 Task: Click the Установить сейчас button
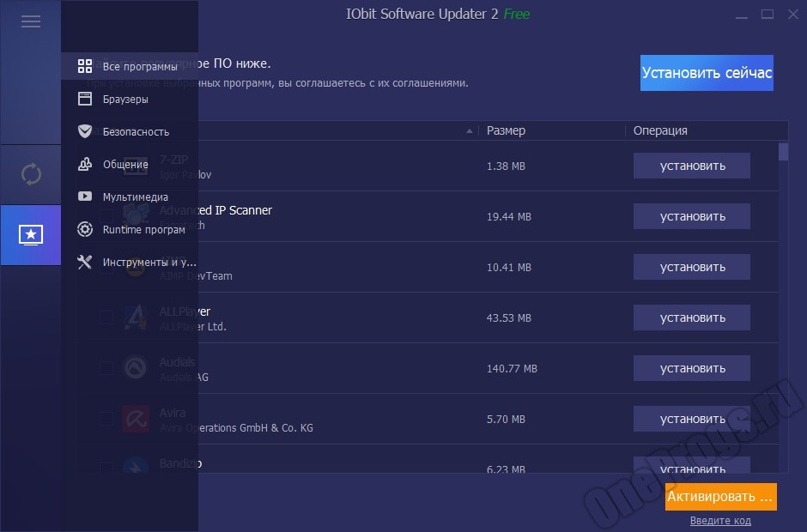[x=707, y=73]
